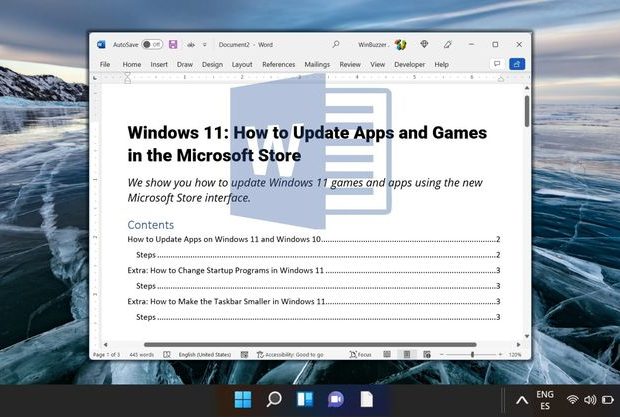
Task: Expand Customize Quick Access Toolbar arrow
Action: pos(205,45)
